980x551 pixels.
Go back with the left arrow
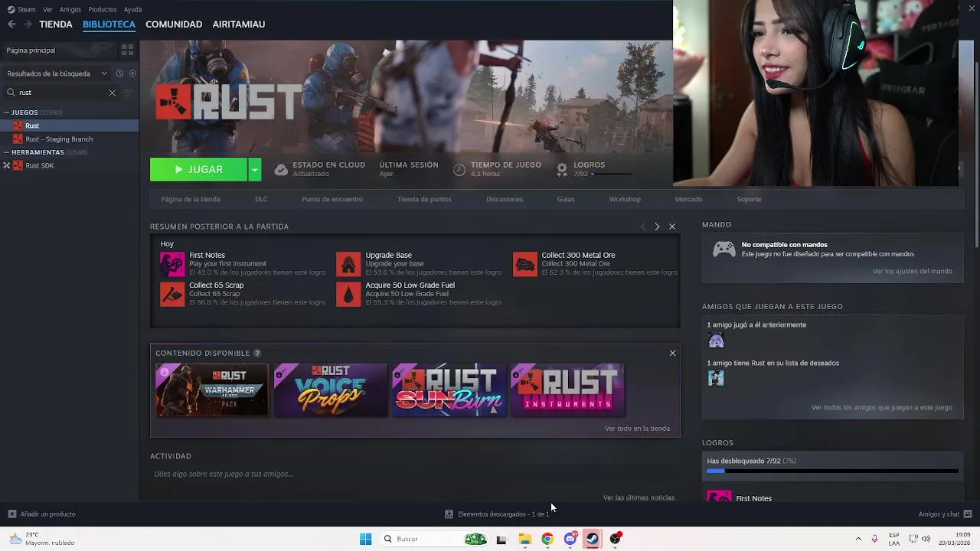tap(11, 24)
